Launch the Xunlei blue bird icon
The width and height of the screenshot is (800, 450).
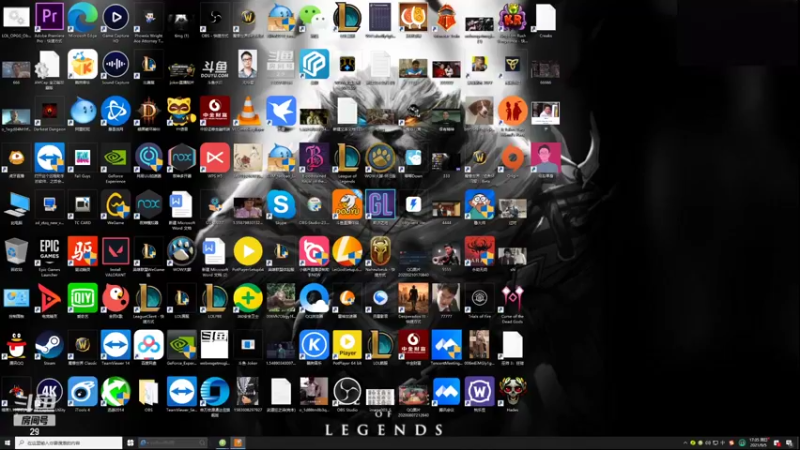coord(281,111)
